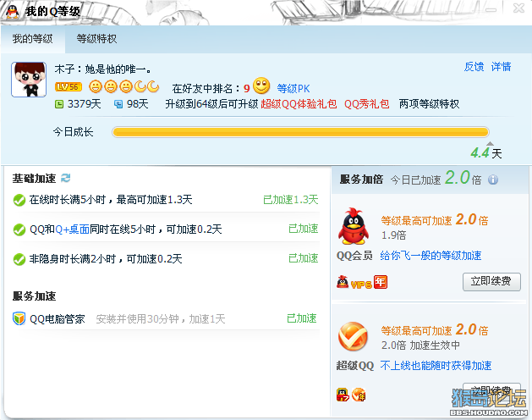
Task: Click the red QQ会员 penguin icon
Action: coord(354,226)
